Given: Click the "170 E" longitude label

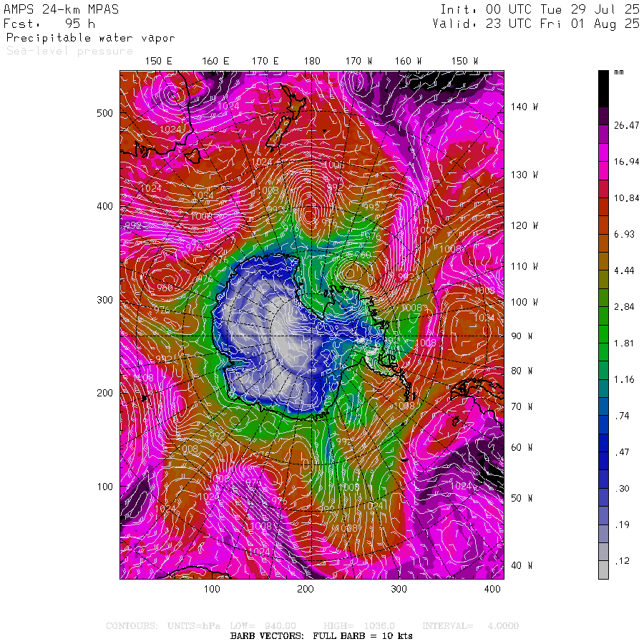Looking at the screenshot, I should (x=265, y=62).
